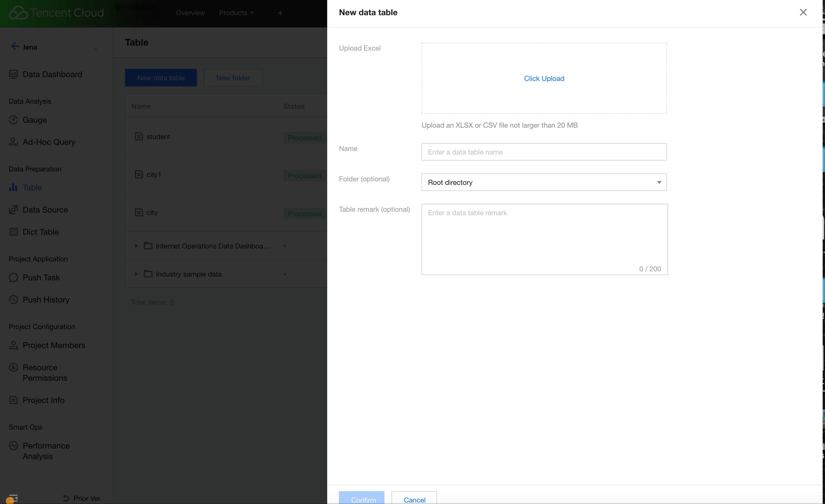Open the lena project switcher chevron

pyautogui.click(x=96, y=48)
